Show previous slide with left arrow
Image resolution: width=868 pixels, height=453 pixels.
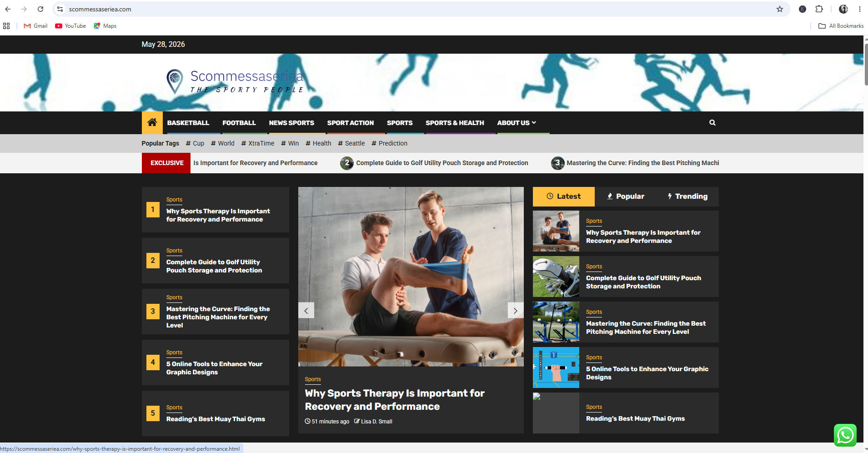pos(306,311)
